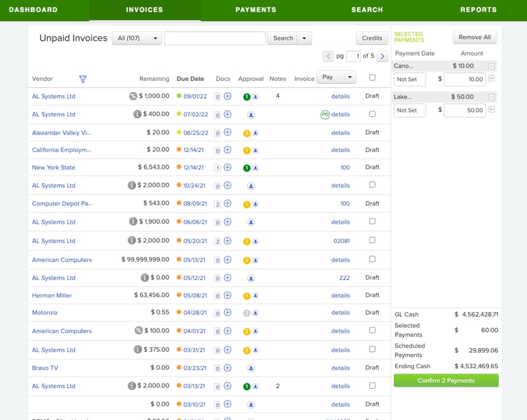Image resolution: width=527 pixels, height=420 pixels.
Task: Check the box for the $400.00 AL Systems invoice
Action: tap(372, 114)
